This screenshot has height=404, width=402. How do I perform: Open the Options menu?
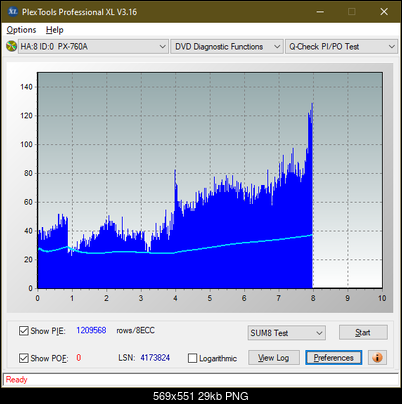click(x=21, y=30)
